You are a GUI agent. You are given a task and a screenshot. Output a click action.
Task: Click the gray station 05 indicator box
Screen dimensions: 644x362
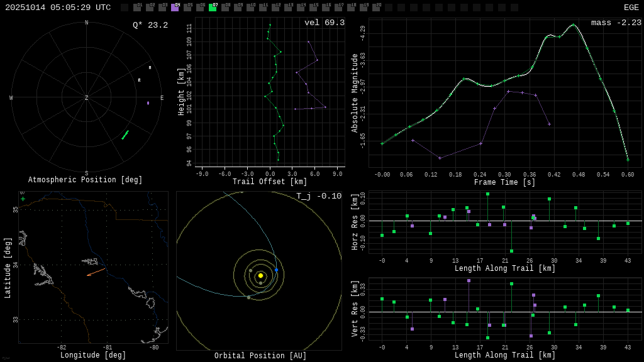pyautogui.click(x=187, y=8)
